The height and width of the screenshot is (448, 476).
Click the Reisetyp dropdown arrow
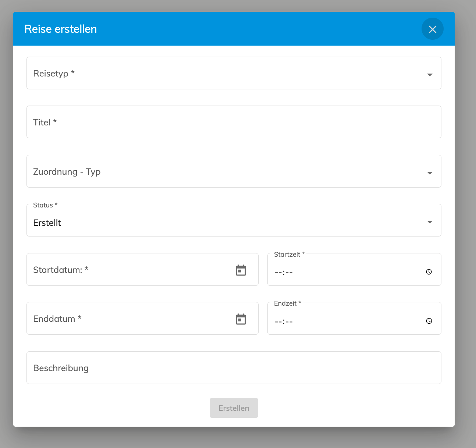coord(429,75)
